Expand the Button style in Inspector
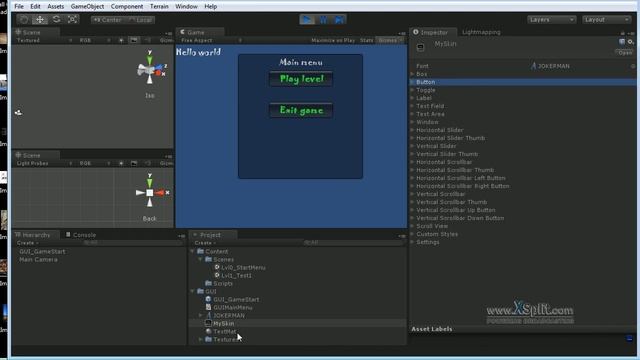This screenshot has height=360, width=640. (x=412, y=82)
